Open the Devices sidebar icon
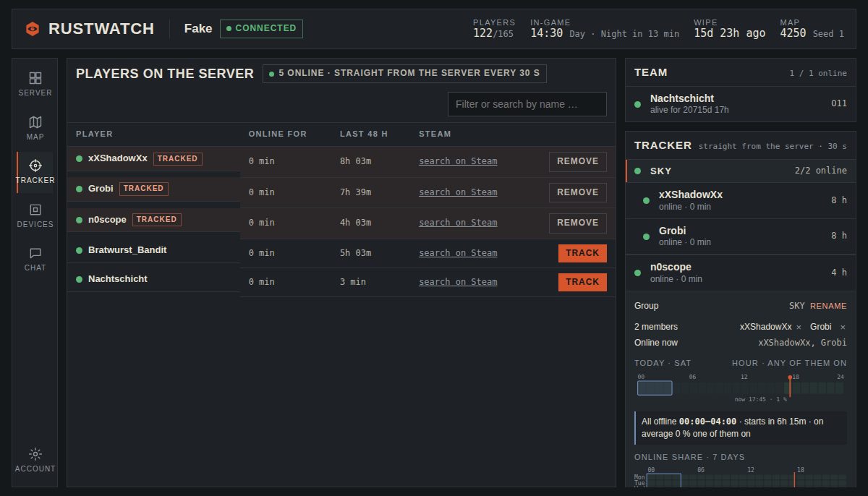 pos(35,210)
